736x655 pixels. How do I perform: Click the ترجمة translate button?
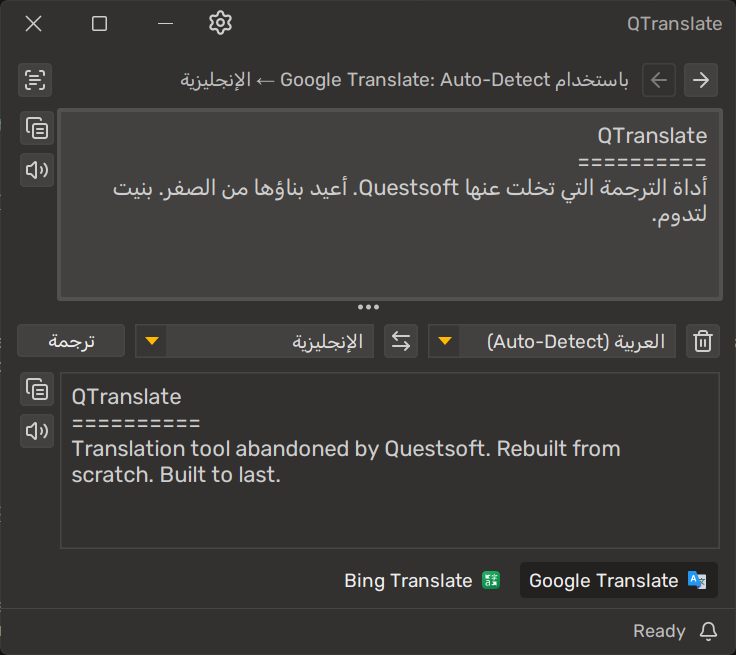(x=71, y=341)
